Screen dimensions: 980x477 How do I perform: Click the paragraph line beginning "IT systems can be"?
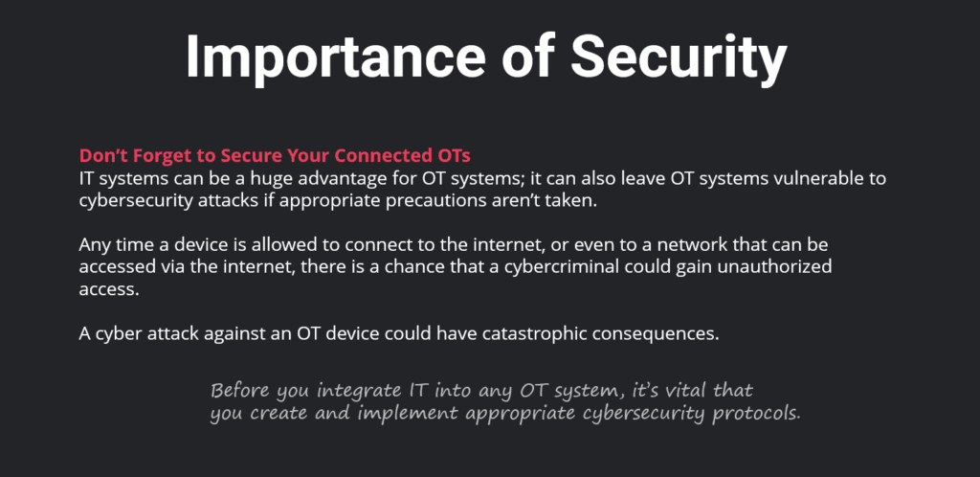[x=482, y=178]
